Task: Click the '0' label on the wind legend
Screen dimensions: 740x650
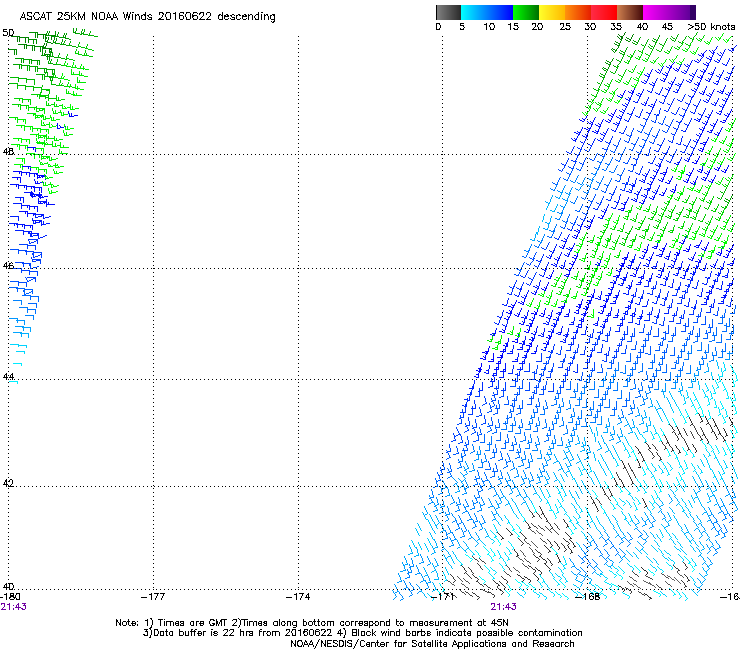Action: 438,27
